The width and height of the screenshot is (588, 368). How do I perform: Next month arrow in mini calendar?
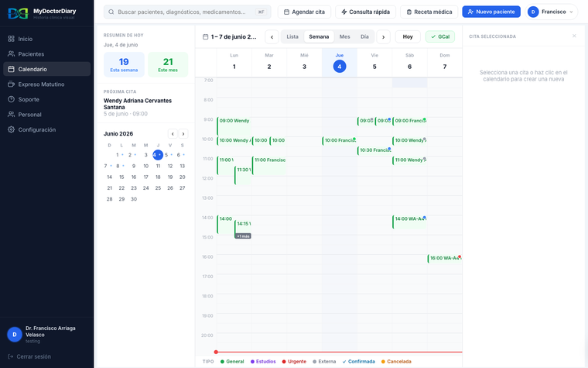183,134
